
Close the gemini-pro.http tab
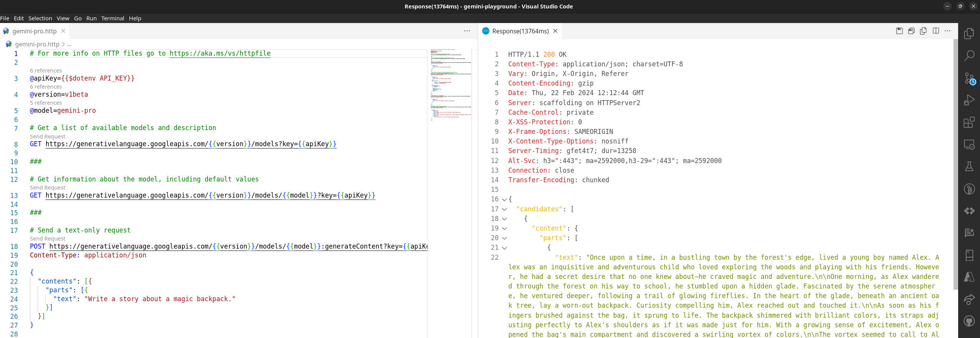pos(63,31)
